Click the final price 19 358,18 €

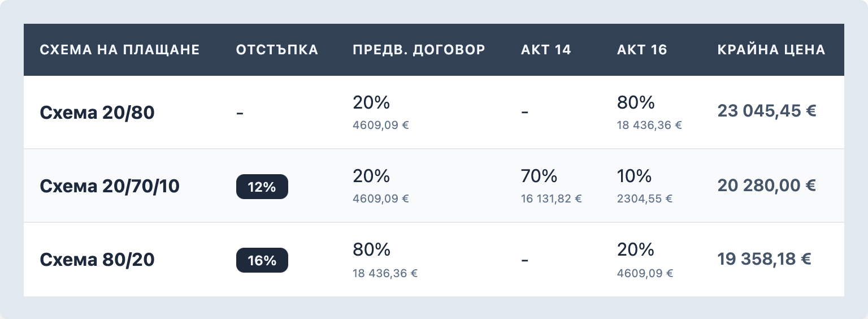764,259
